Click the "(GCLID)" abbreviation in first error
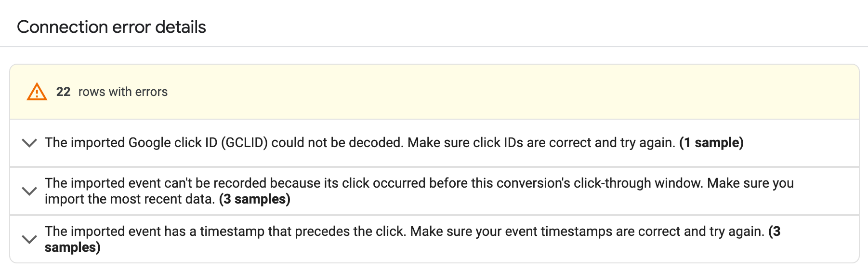 (x=244, y=143)
